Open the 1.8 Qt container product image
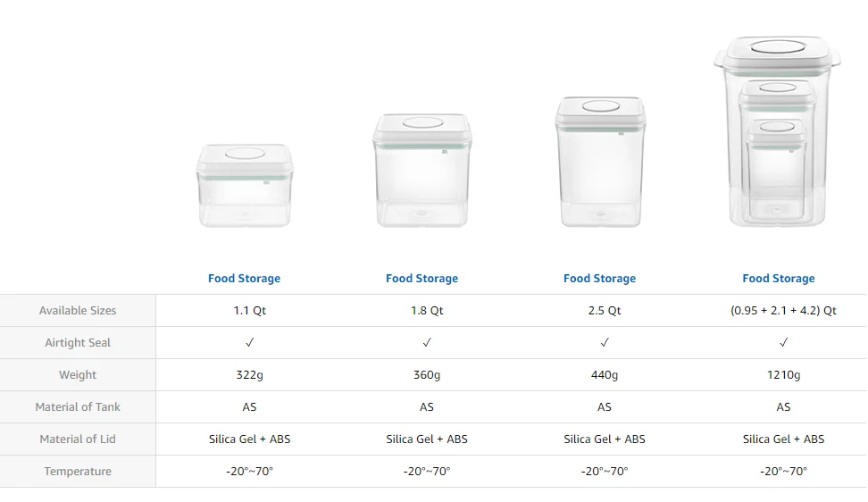This screenshot has width=868, height=502. (x=421, y=171)
